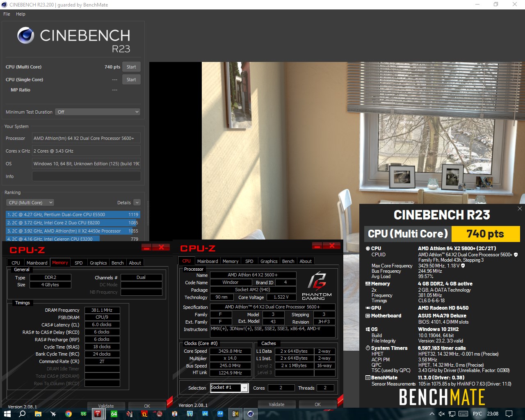Screen dimensions: 525x420
Task: Click the 740 pts score in BenchMate panel
Action: pos(486,234)
